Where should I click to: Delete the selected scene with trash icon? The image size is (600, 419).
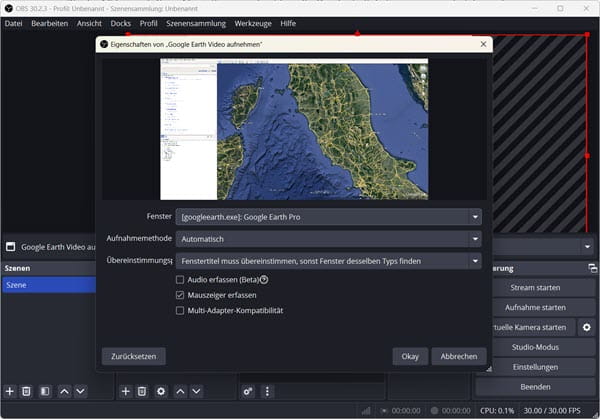(27, 391)
